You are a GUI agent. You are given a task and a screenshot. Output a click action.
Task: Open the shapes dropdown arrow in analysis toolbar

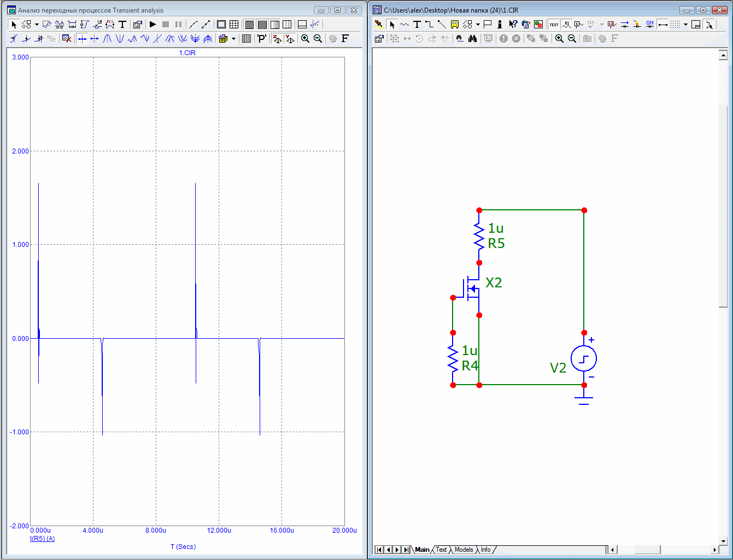tap(37, 25)
